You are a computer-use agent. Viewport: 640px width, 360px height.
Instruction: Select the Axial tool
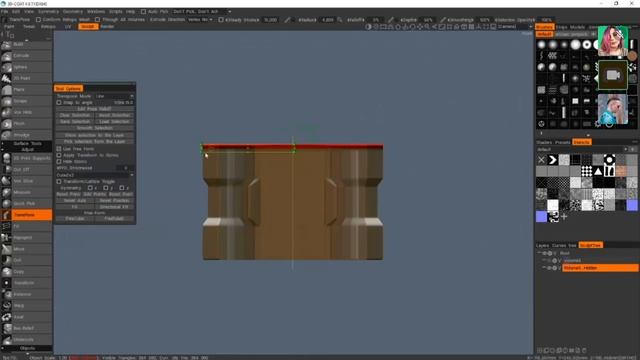tap(26, 317)
